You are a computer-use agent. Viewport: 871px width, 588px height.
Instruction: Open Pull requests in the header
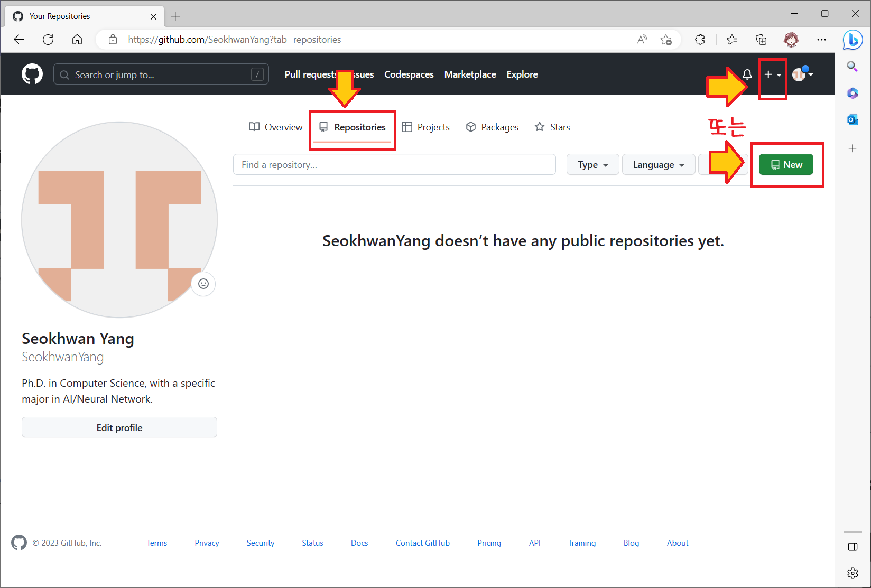[x=310, y=74]
